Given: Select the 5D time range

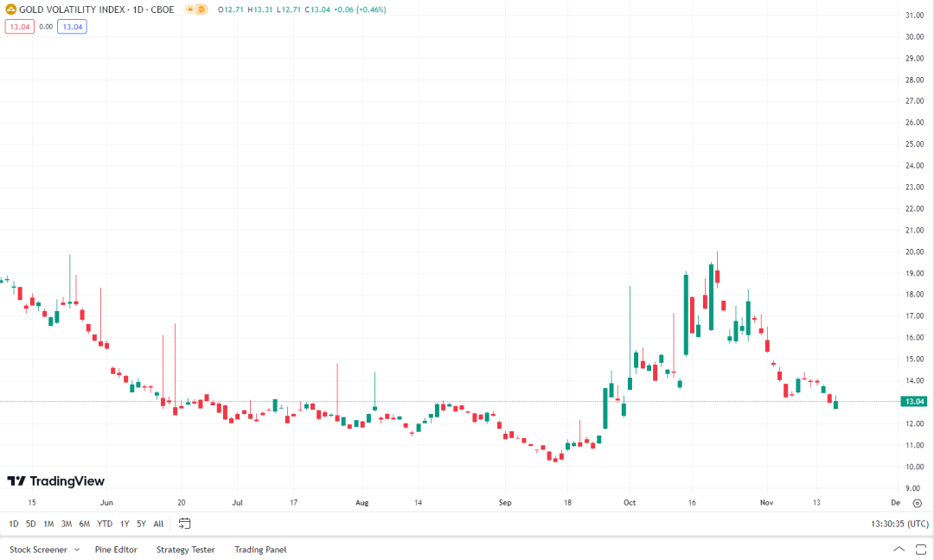Looking at the screenshot, I should 31,524.
